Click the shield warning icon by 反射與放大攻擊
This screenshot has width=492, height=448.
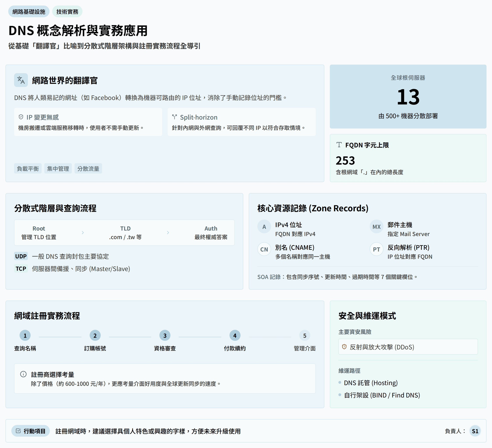tap(344, 347)
